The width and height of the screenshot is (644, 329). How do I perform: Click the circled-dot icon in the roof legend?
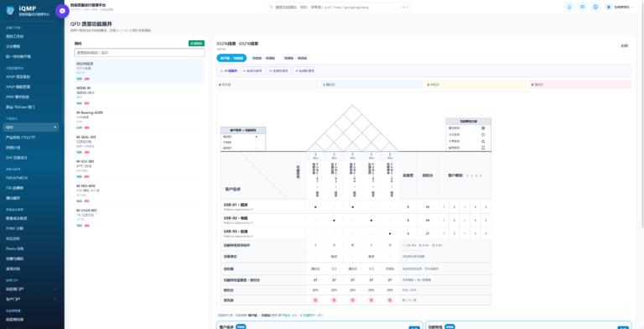483,128
